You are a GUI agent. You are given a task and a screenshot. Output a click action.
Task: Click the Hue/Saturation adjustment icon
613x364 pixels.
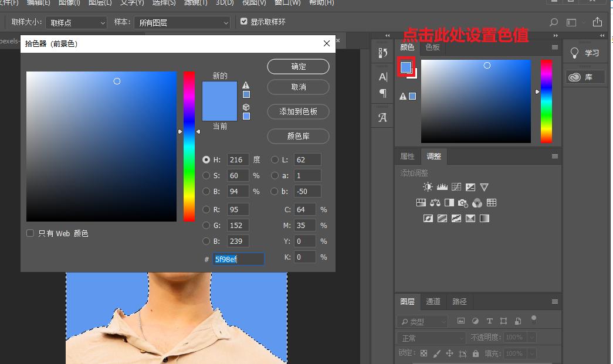click(x=421, y=202)
